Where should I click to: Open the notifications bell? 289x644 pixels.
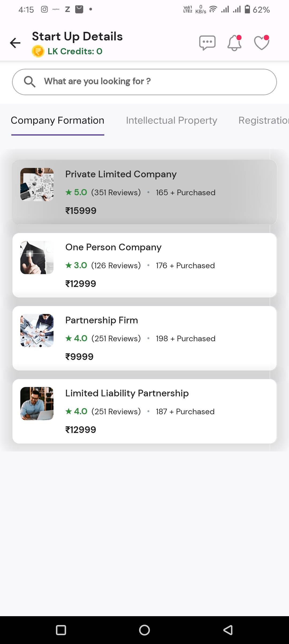(234, 43)
